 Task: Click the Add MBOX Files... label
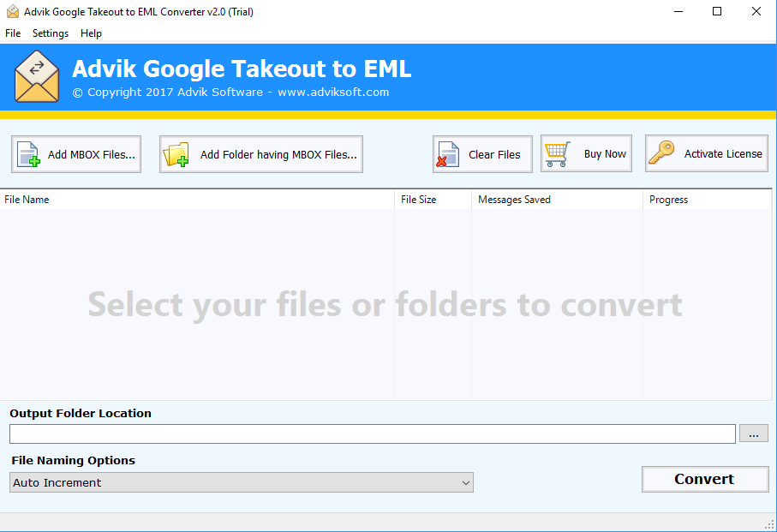91,154
